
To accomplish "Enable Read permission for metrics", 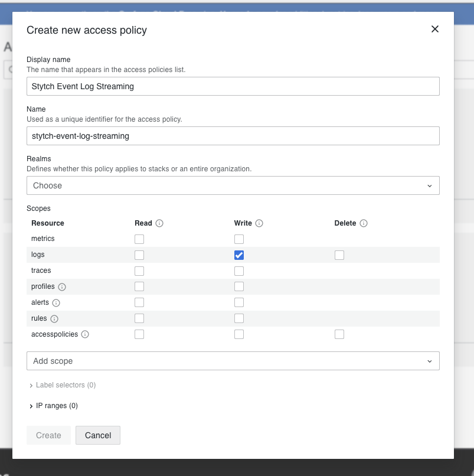I will 139,239.
